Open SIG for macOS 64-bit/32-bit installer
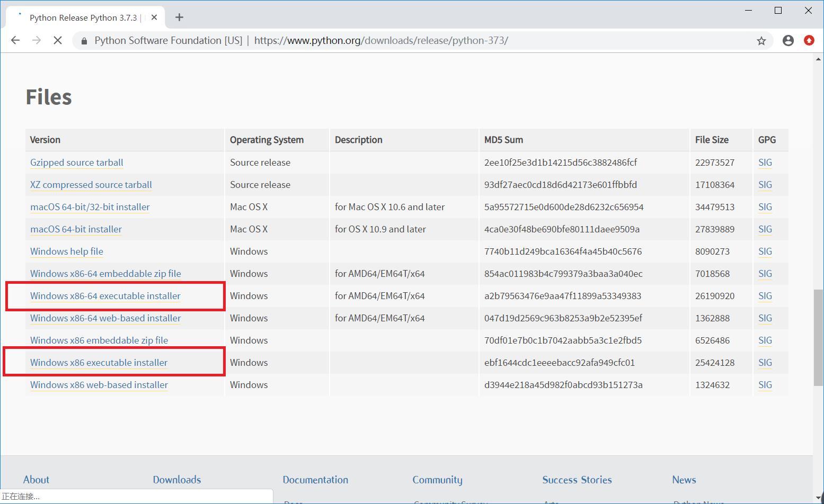 [x=765, y=207]
